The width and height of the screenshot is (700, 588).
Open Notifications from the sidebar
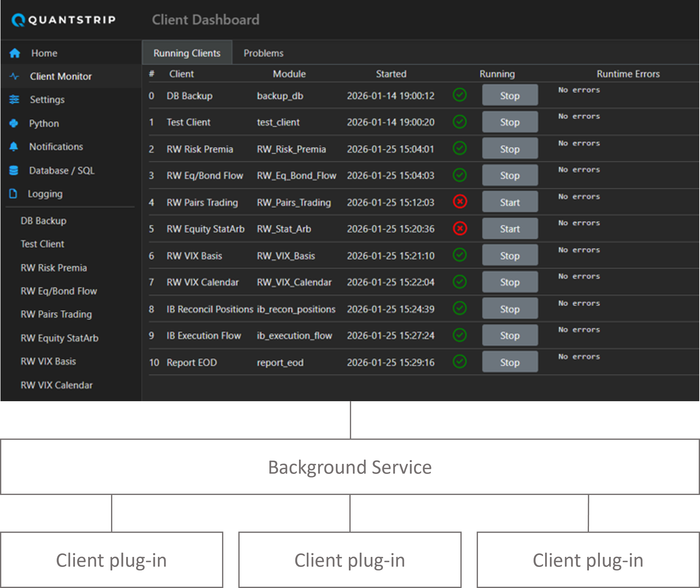tap(56, 147)
